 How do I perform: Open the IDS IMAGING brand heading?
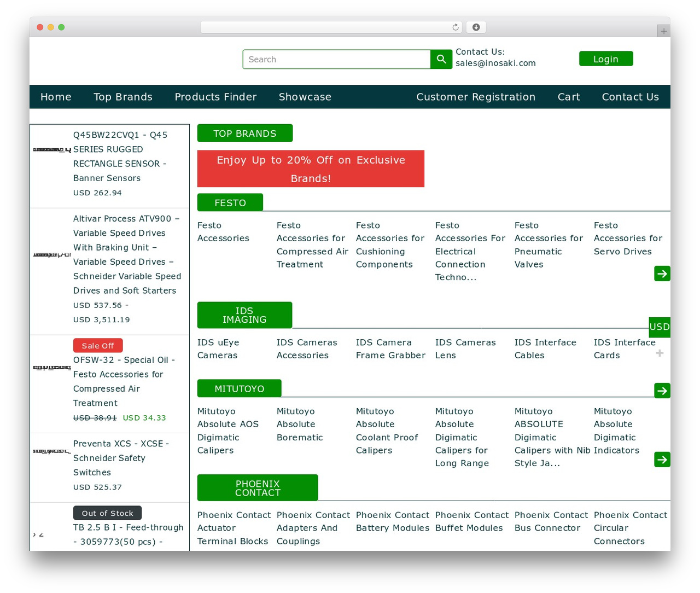click(244, 315)
